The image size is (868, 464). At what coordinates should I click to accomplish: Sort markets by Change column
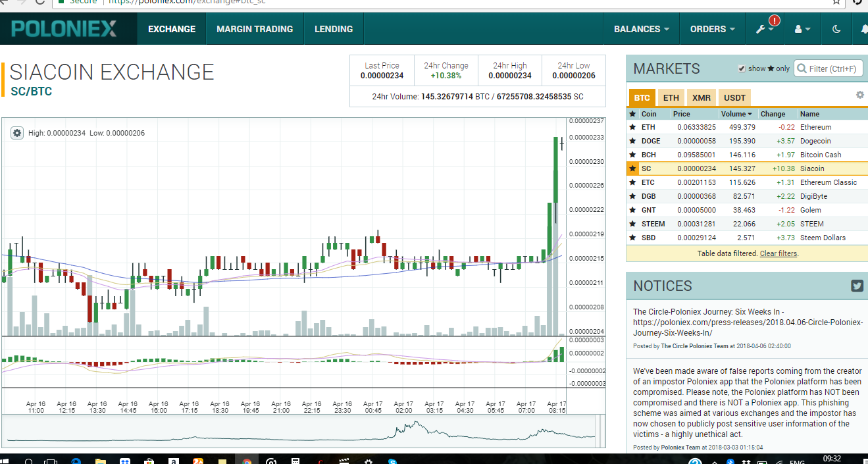coord(773,114)
